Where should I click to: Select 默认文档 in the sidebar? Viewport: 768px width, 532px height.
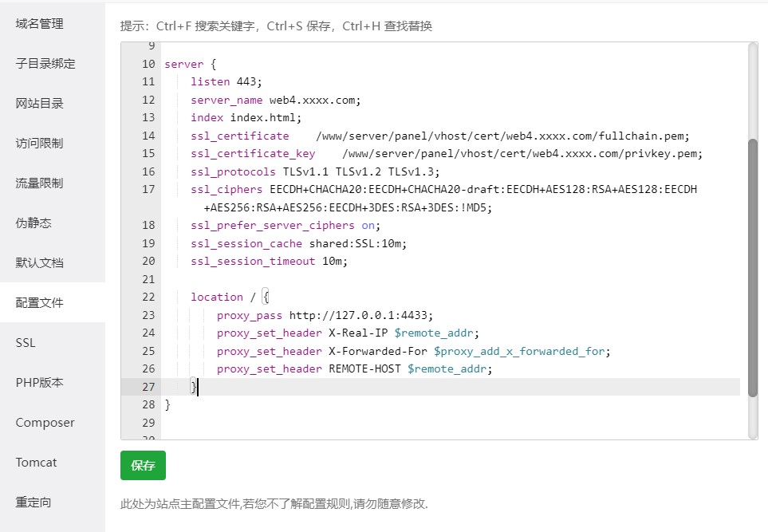[40, 263]
